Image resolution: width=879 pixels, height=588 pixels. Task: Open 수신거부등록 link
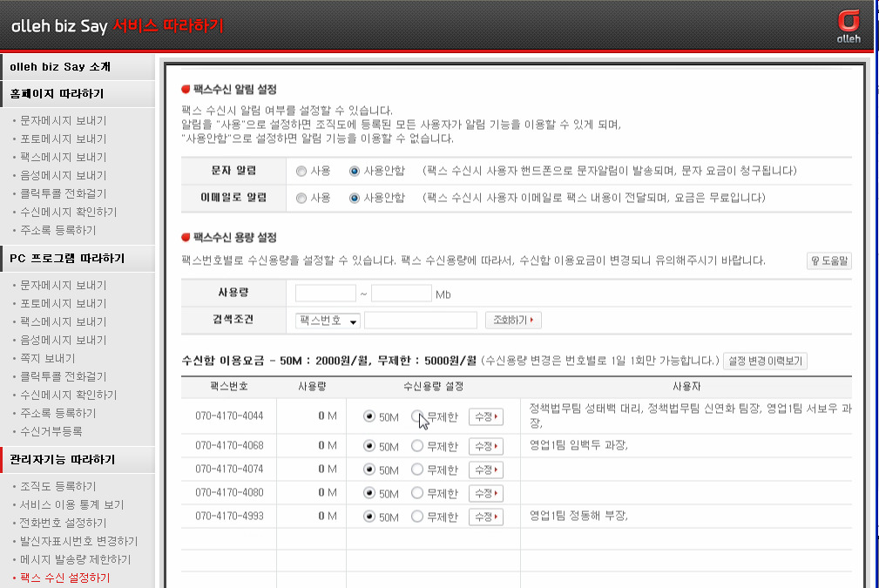click(x=51, y=431)
